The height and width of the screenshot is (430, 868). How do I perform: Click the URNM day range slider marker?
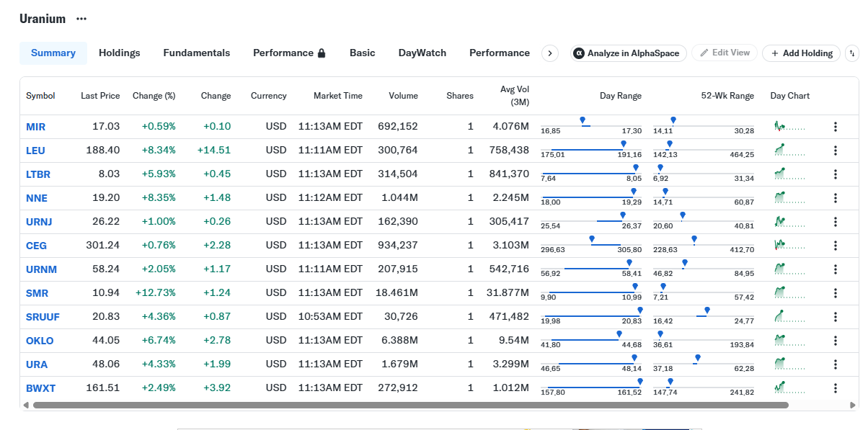click(x=629, y=263)
